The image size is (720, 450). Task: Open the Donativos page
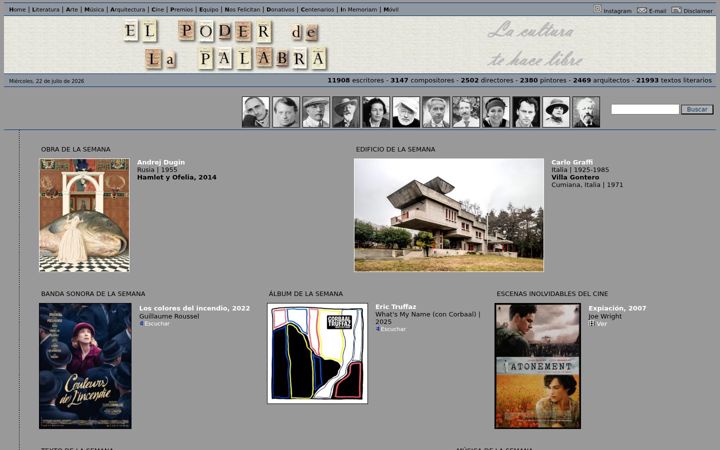[280, 9]
